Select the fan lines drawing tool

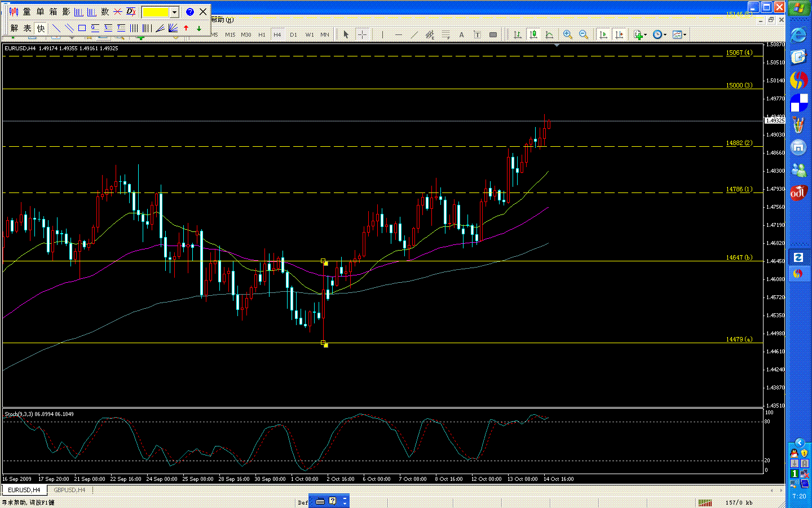(x=173, y=28)
